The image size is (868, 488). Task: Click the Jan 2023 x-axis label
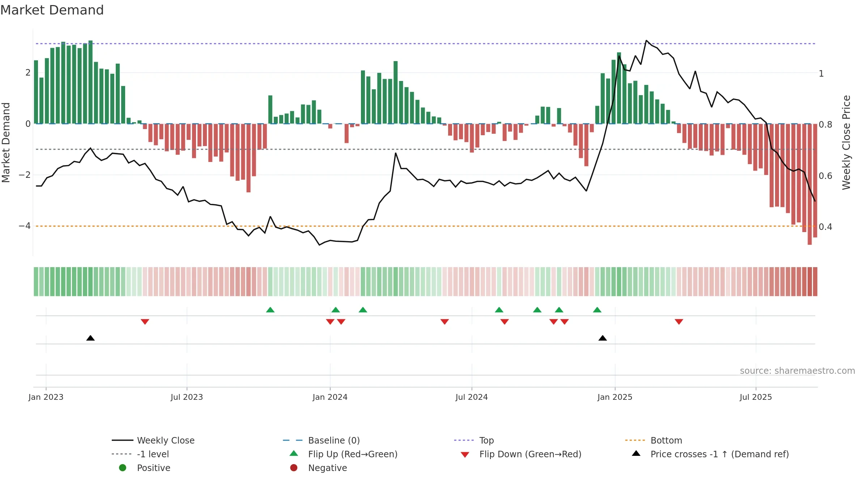coord(46,397)
